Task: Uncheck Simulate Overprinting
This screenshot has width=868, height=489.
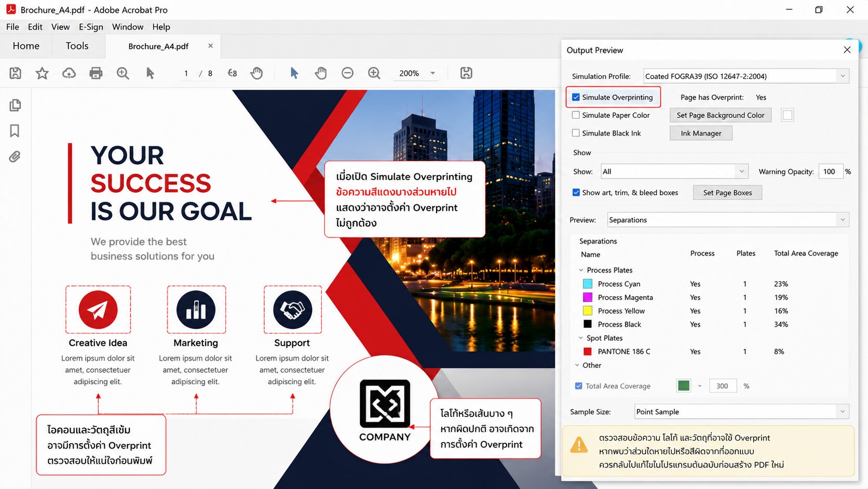Action: click(576, 97)
